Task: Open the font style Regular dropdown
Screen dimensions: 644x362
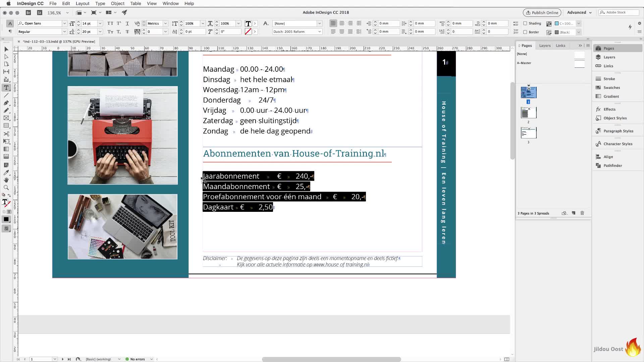Action: pos(64,32)
